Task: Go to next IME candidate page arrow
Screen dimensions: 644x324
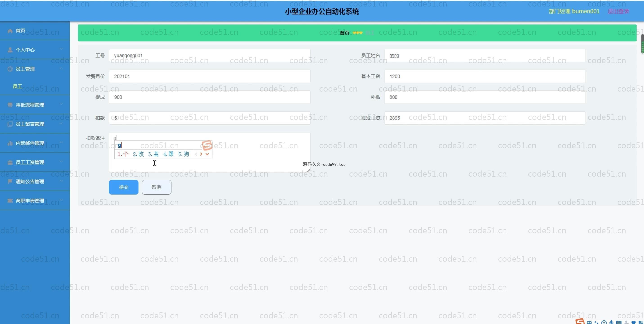Action: coord(201,154)
